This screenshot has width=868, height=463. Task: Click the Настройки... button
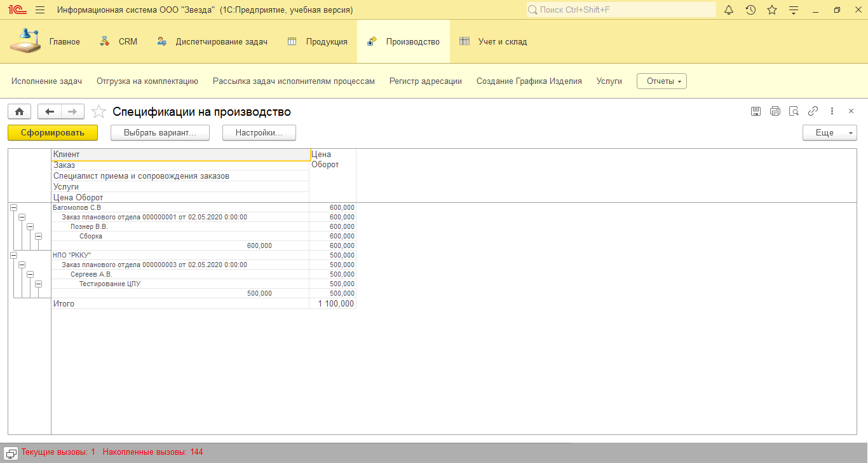click(259, 133)
